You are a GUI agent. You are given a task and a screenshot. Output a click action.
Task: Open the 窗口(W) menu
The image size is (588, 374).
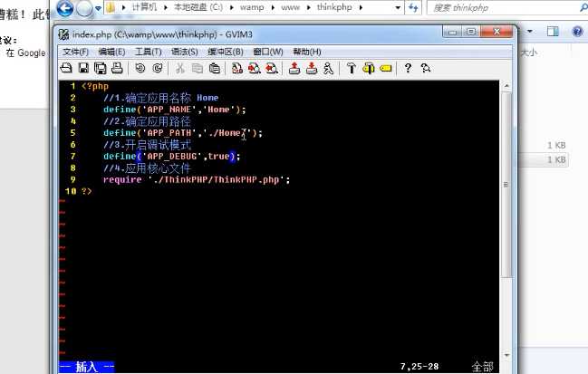268,52
